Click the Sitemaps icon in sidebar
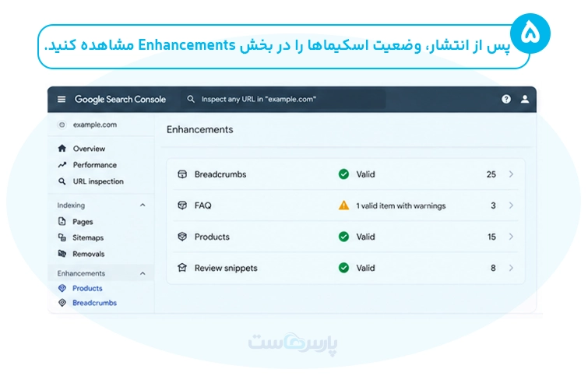The width and height of the screenshot is (588, 376). (62, 237)
